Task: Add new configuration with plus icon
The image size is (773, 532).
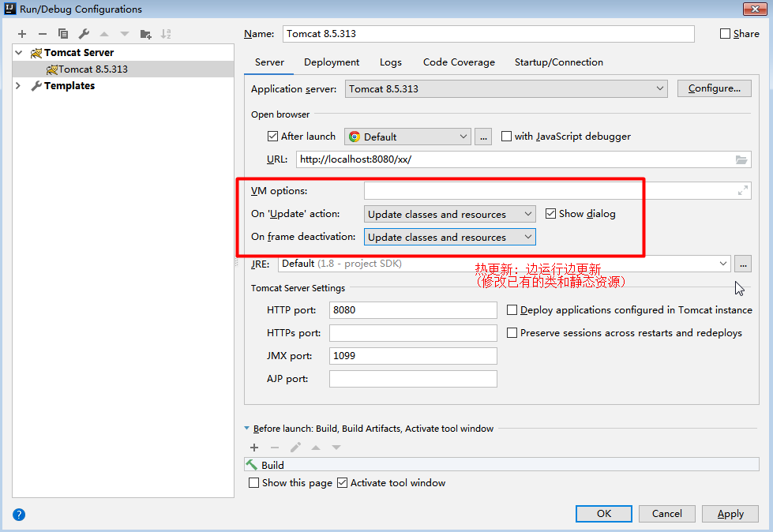Action: coord(21,34)
